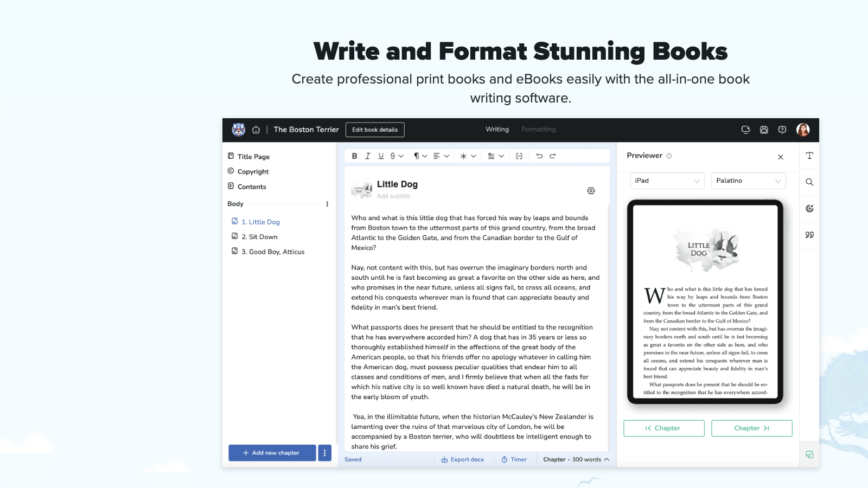Viewport: 868px width, 488px height.
Task: Click the Previewer info icon
Action: tap(669, 156)
